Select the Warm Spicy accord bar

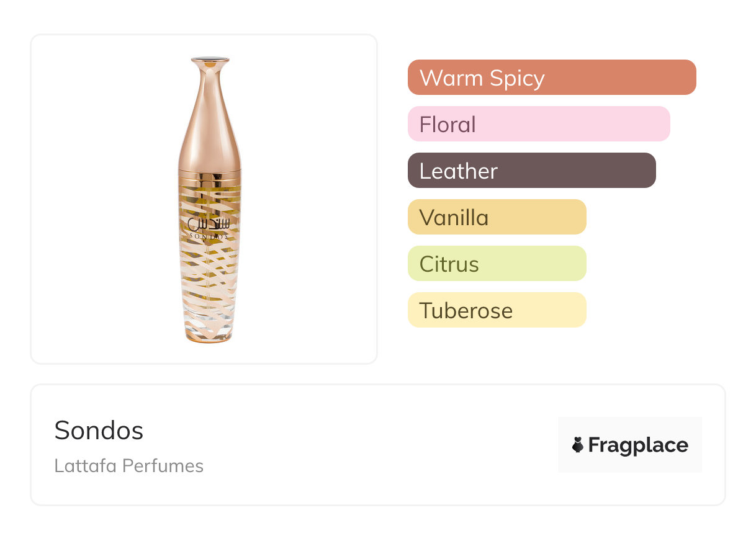pyautogui.click(x=551, y=78)
